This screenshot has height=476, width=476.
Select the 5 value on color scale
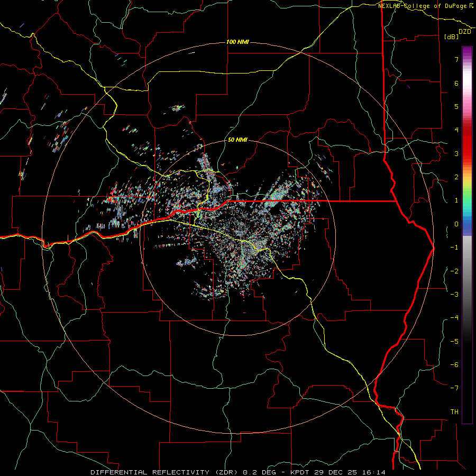coord(456,106)
